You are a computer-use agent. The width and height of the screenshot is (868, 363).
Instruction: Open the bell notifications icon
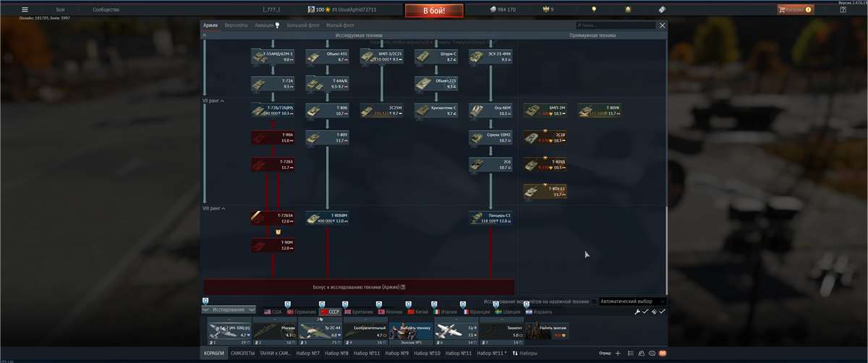coord(628,9)
